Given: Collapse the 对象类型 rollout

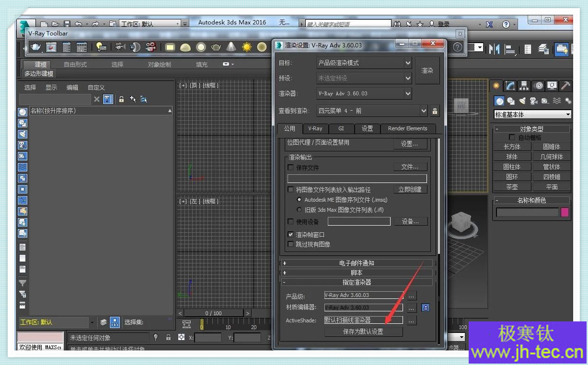Looking at the screenshot, I should pos(532,129).
